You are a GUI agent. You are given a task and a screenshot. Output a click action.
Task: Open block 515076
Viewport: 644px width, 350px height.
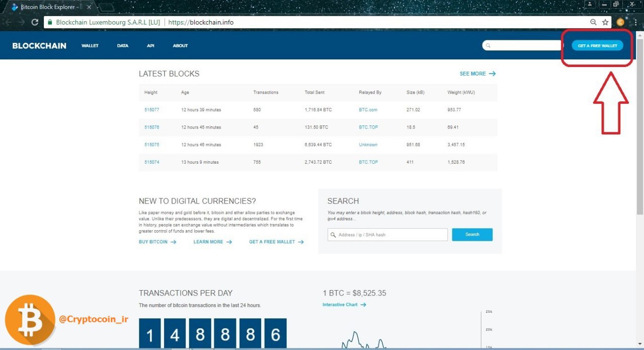(x=151, y=127)
